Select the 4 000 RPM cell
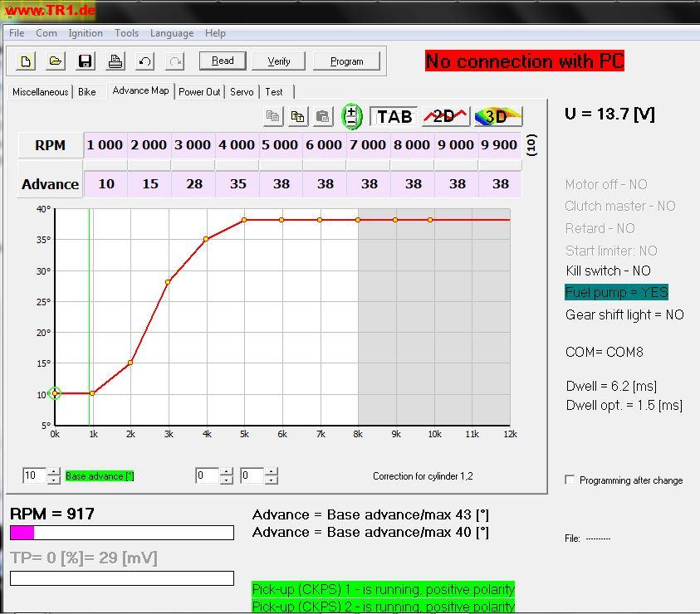The width and height of the screenshot is (700, 614). coord(237,145)
